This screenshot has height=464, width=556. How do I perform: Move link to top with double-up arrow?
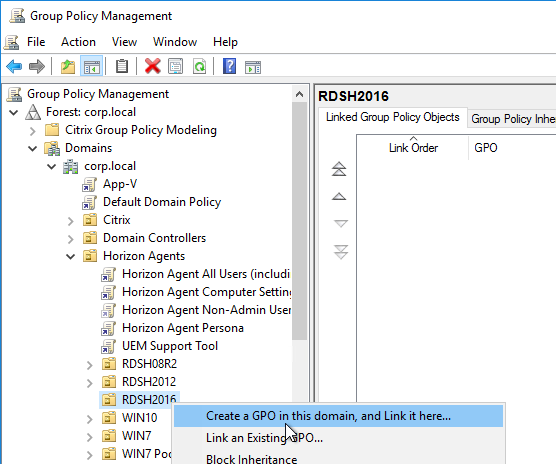coord(339,169)
